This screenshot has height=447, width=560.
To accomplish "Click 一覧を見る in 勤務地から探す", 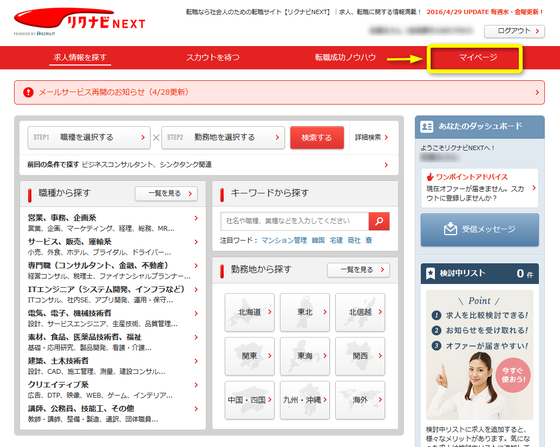I will (x=358, y=270).
